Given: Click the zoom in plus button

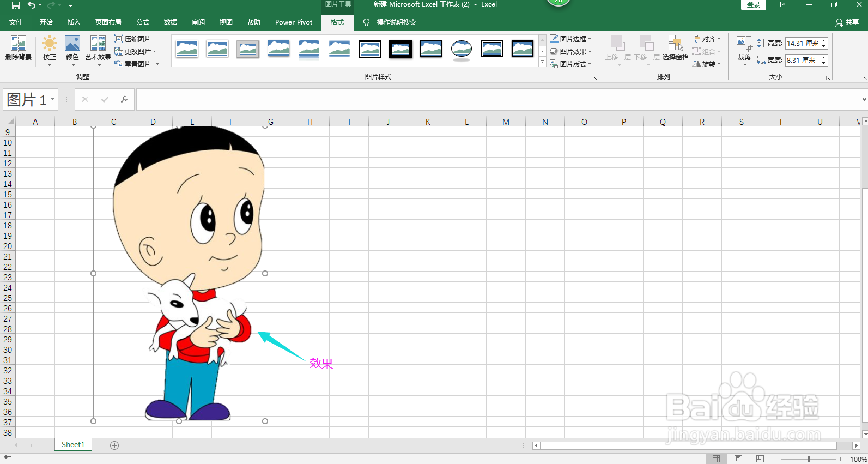Looking at the screenshot, I should pos(841,460).
